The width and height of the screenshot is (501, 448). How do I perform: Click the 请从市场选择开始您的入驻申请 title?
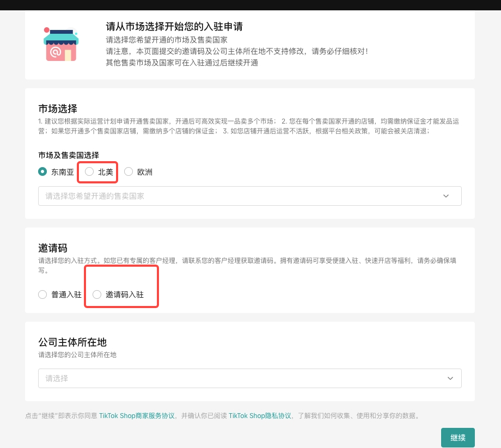pos(174,27)
